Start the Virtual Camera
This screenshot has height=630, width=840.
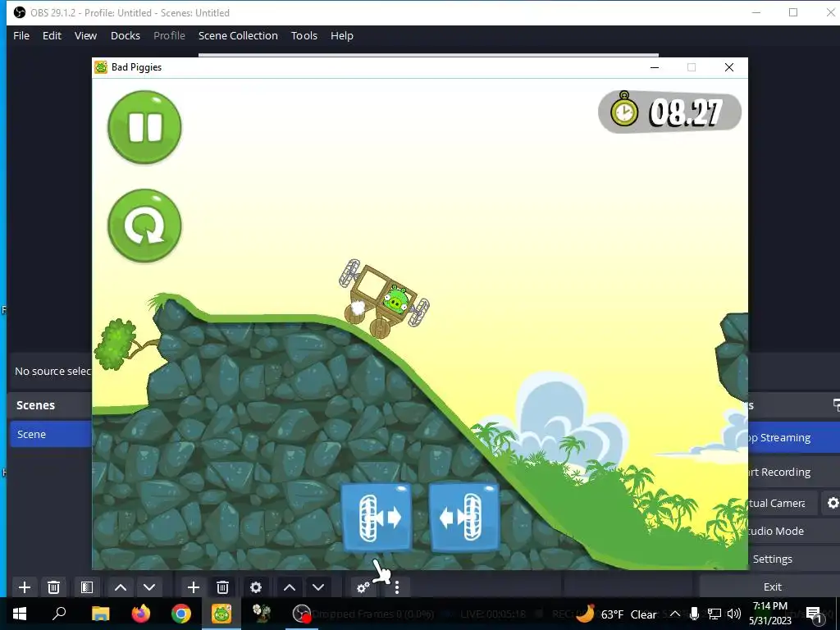782,503
